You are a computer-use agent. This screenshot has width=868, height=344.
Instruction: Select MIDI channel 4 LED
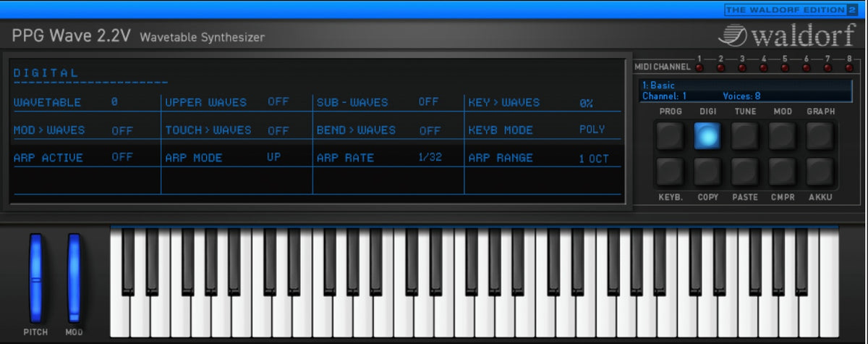(x=764, y=67)
